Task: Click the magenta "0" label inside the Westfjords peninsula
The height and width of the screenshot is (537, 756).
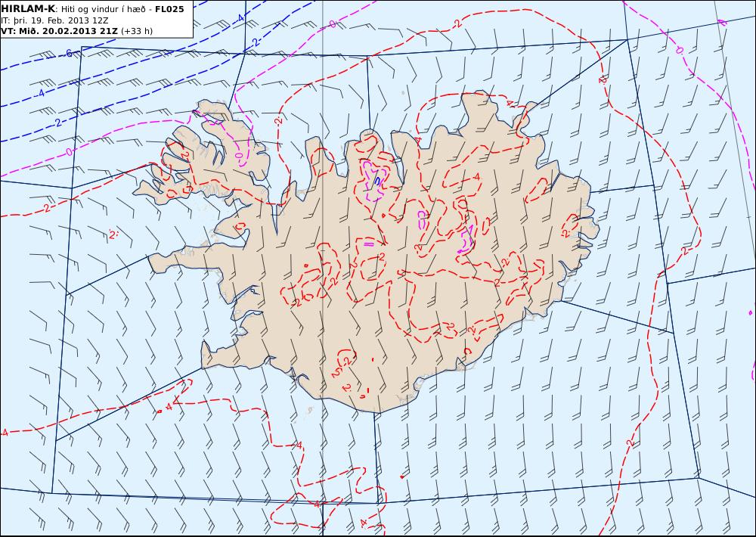Action: [x=239, y=155]
